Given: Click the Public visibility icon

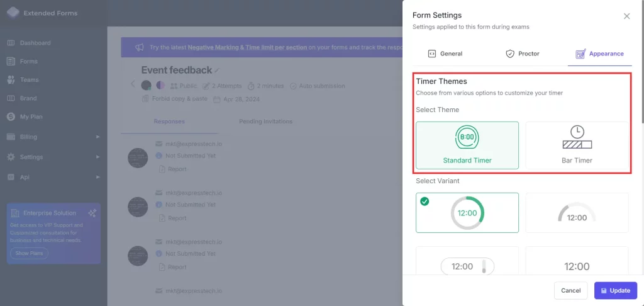Looking at the screenshot, I should coord(174,86).
